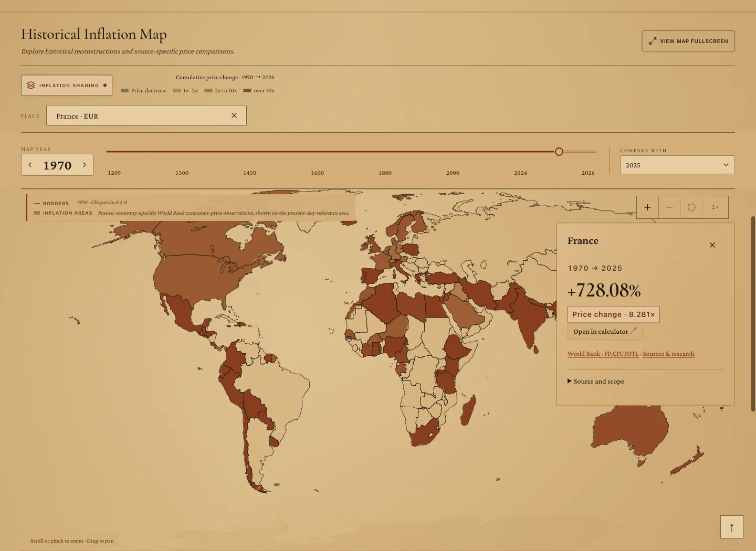Image resolution: width=756 pixels, height=551 pixels.
Task: Close the France info panel
Action: [712, 245]
